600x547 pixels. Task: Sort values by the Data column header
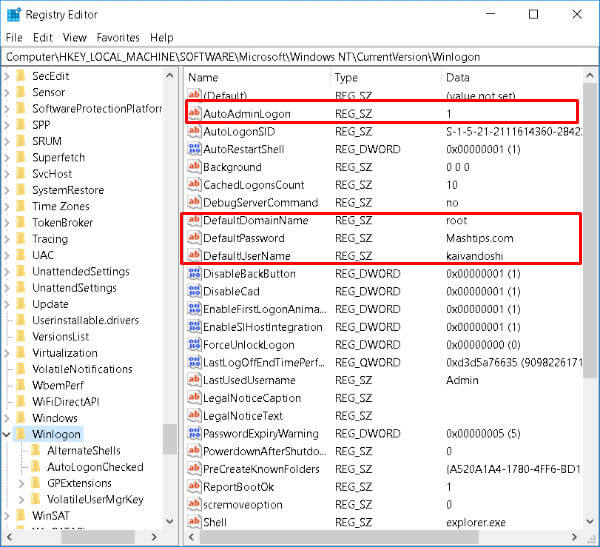pos(512,77)
